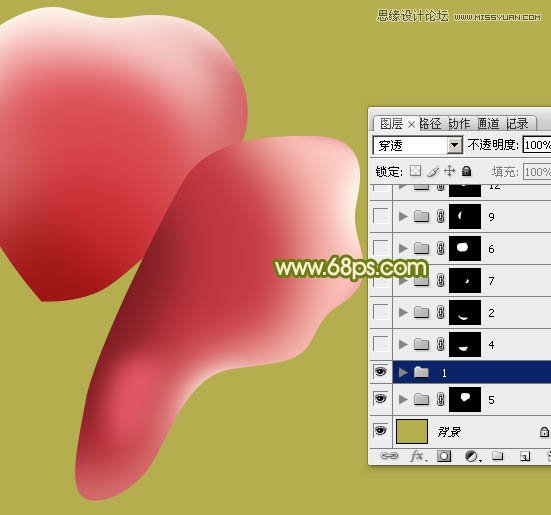Select the 背景 layer name

pos(449,432)
